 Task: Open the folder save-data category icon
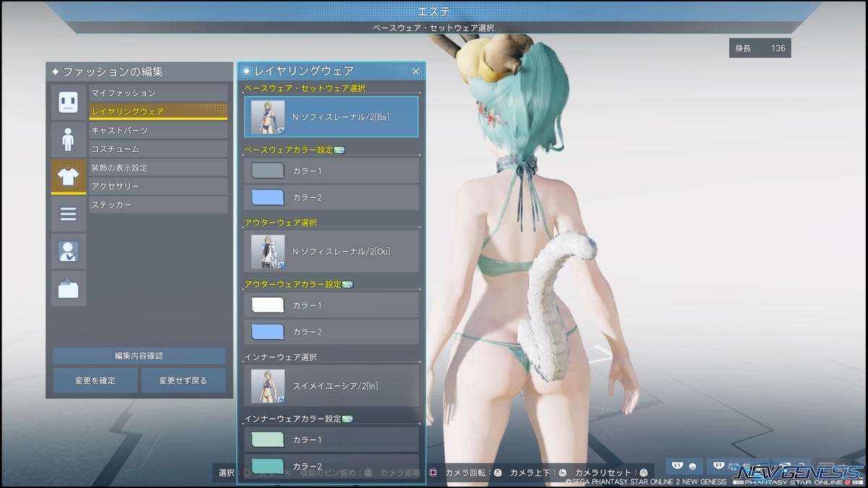[x=69, y=288]
